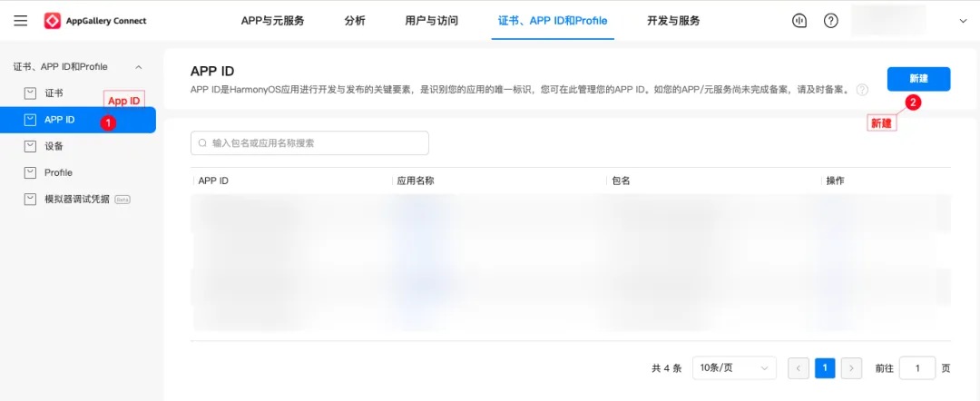Click the 前往 page number input
The height and width of the screenshot is (401, 980).
click(x=916, y=368)
